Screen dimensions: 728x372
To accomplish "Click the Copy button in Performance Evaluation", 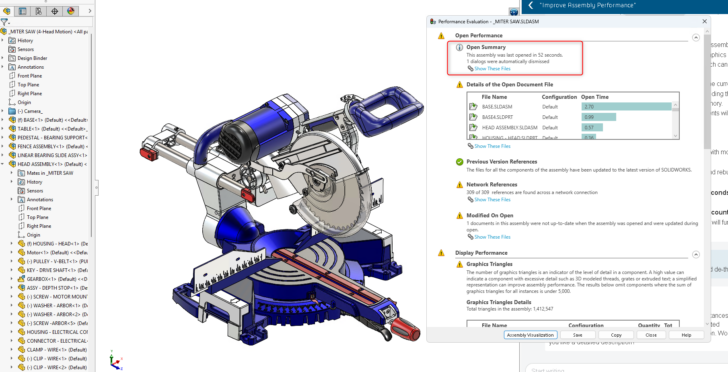I will pyautogui.click(x=616, y=335).
